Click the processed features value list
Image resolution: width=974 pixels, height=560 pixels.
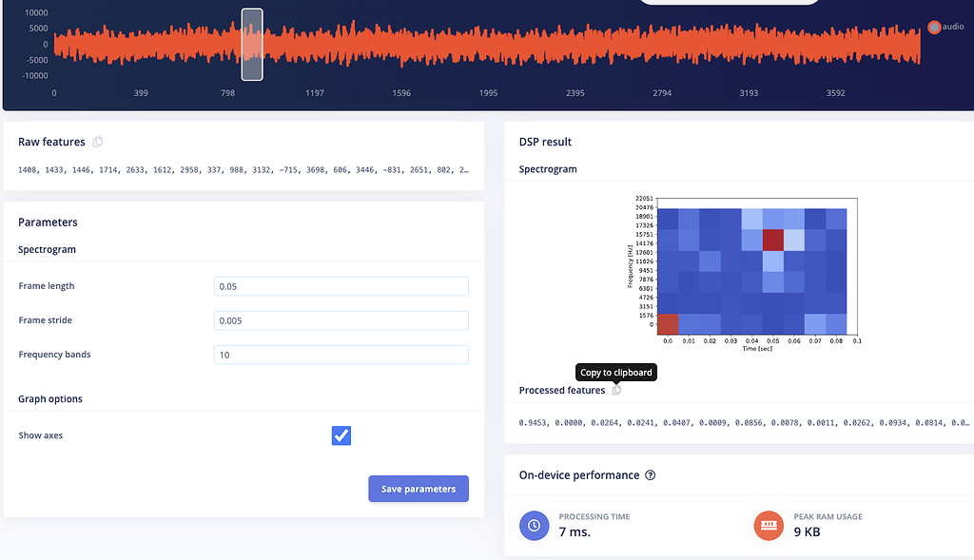click(744, 423)
